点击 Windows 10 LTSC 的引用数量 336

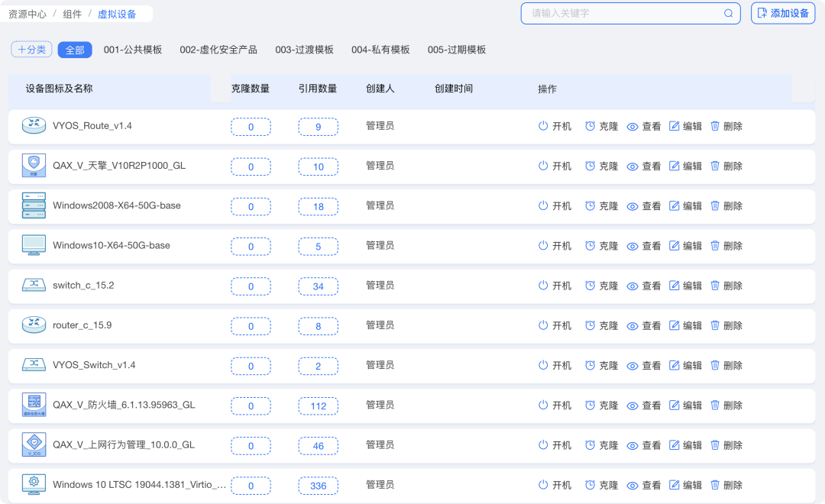click(x=318, y=485)
